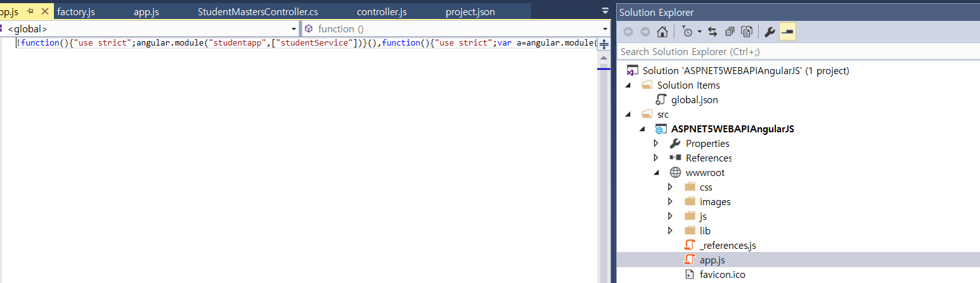Screen dimensions: 980x283
Task: Collapse the wwwroot node
Action: pos(656,172)
